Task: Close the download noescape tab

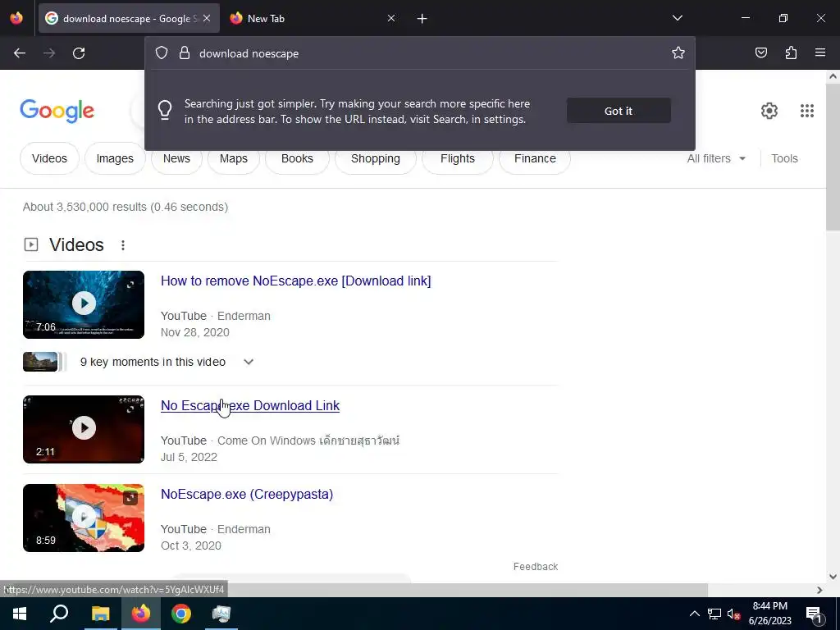Action: click(207, 18)
